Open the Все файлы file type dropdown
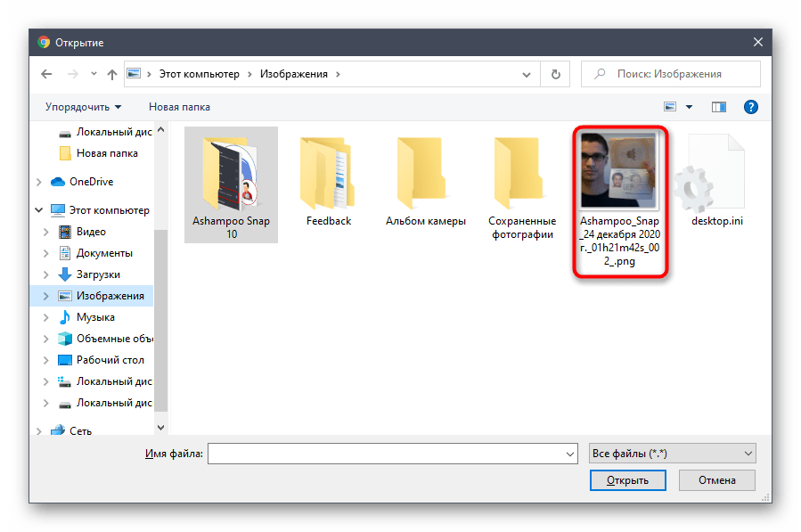The image size is (801, 532). coord(673,454)
